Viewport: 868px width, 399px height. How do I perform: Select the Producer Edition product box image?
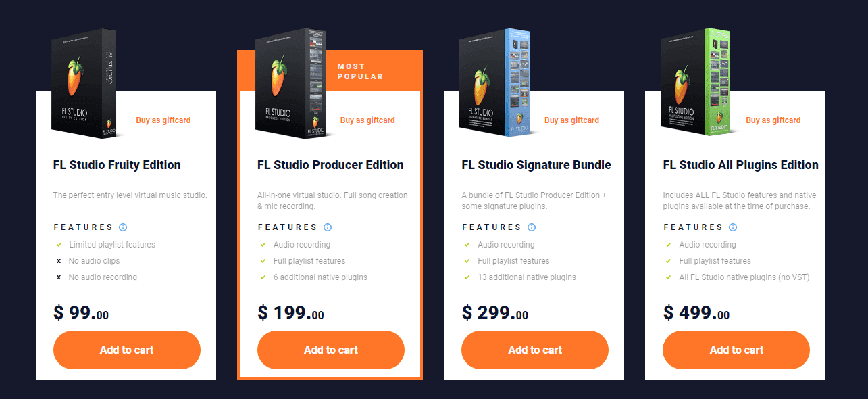pos(292,83)
